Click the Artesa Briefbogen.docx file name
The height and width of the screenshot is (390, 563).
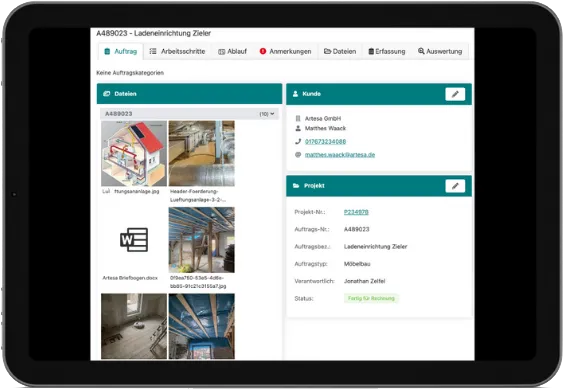click(130, 278)
